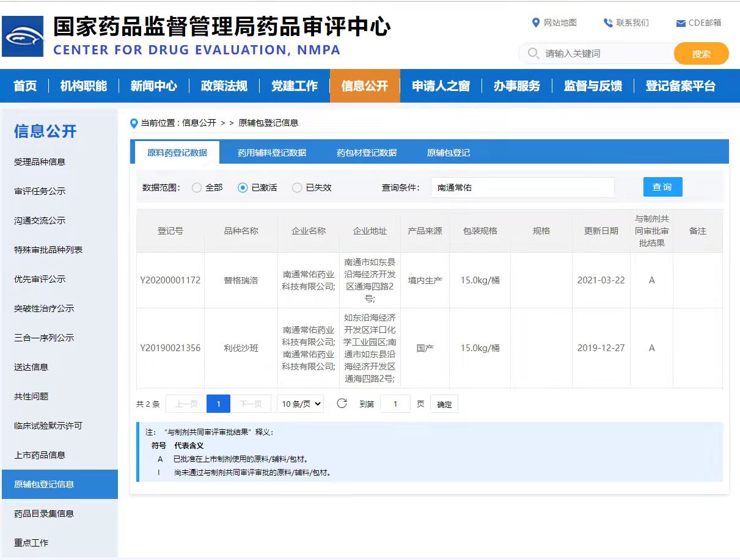Switch to 药包材登记数据 tab

[x=367, y=153]
